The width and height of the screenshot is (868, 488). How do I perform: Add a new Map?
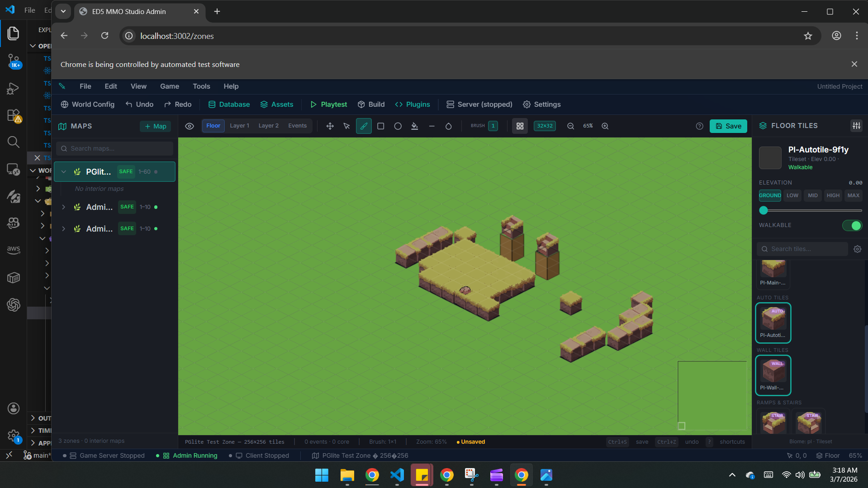point(156,126)
